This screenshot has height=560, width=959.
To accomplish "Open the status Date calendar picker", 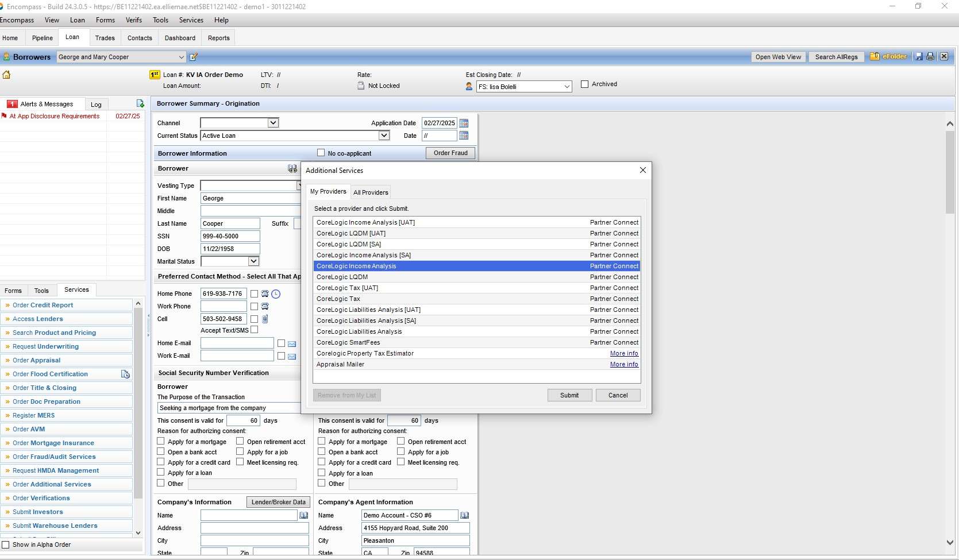I will click(464, 136).
